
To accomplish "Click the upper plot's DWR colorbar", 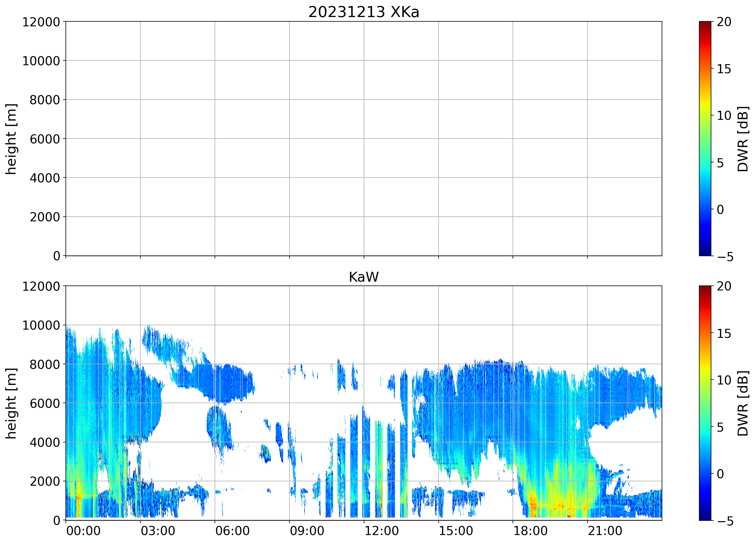I will click(705, 138).
